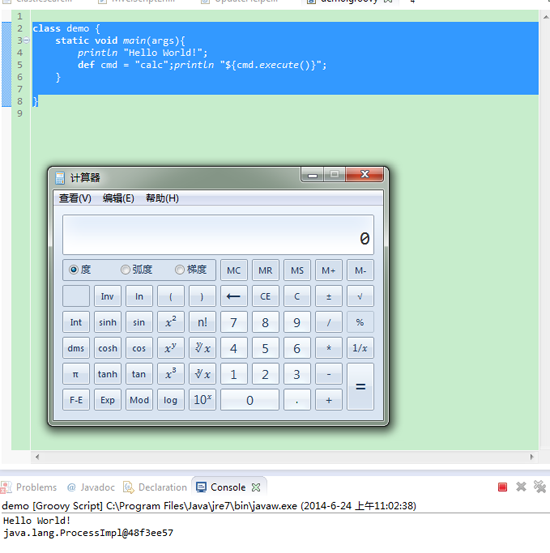Stop the running process with red terminate icon
The height and width of the screenshot is (553, 550).
[502, 487]
